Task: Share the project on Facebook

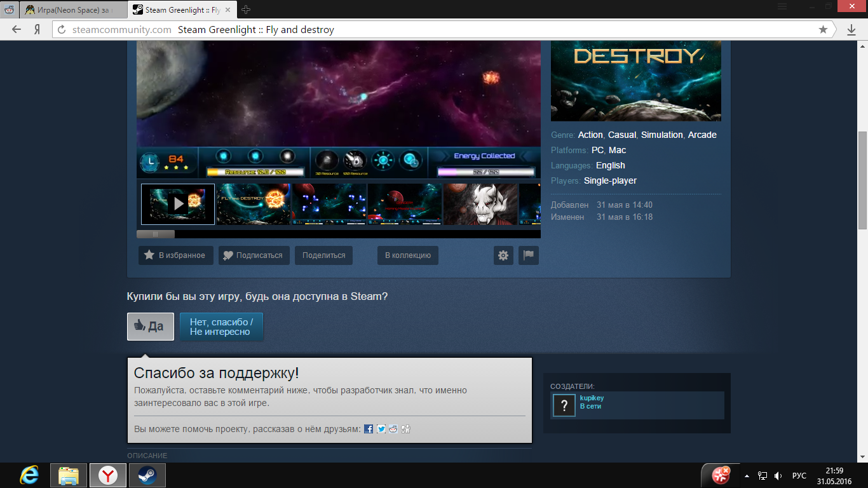Action: point(369,429)
